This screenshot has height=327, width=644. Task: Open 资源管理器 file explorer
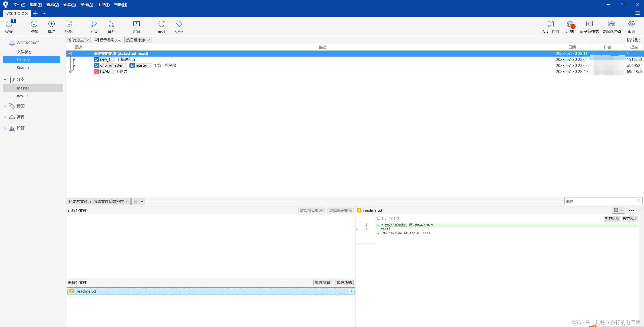point(612,26)
